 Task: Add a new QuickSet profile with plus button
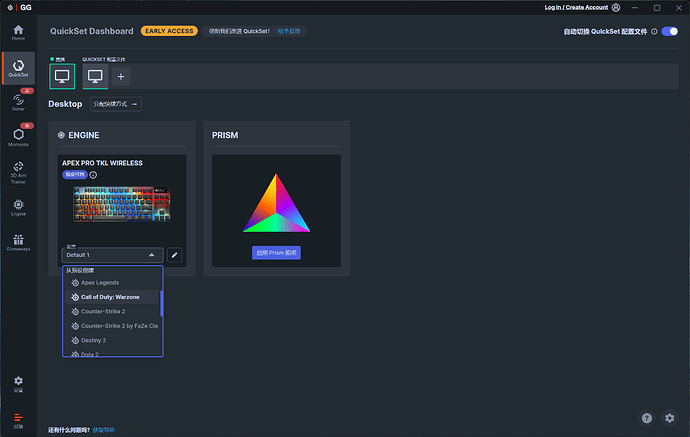tap(121, 76)
